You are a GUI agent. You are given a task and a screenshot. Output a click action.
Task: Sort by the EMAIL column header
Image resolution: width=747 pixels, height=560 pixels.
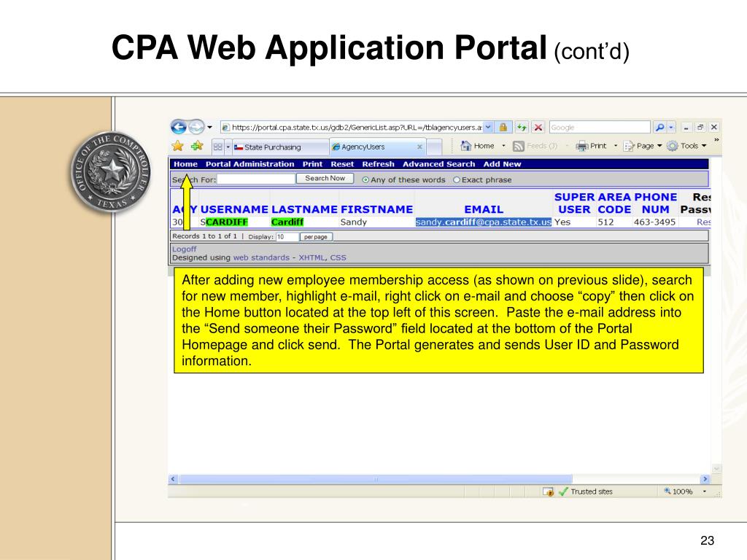[x=484, y=209]
